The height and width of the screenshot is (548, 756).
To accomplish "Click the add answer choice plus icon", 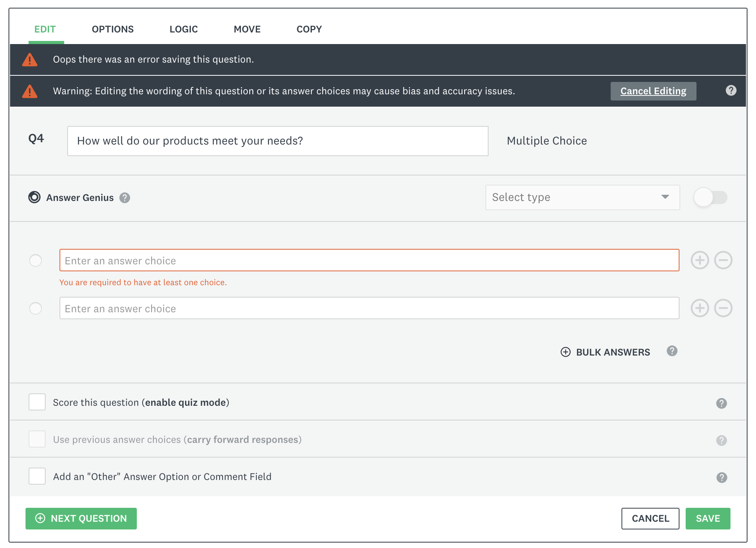I will [x=700, y=260].
